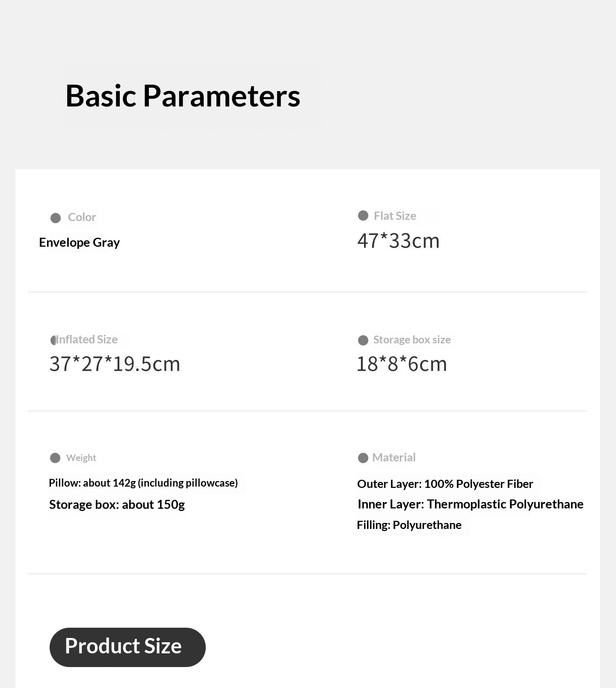This screenshot has height=688, width=616.
Task: Click the 37*27*19.5cm inflated size value
Action: click(115, 364)
